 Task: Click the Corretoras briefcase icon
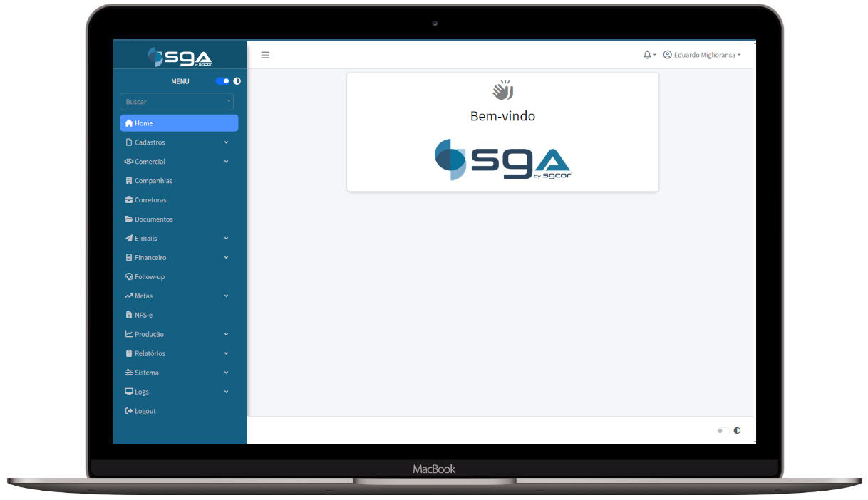[129, 200]
